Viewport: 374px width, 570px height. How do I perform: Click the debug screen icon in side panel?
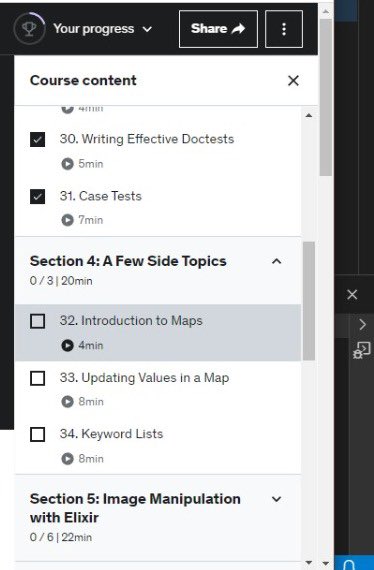(362, 350)
